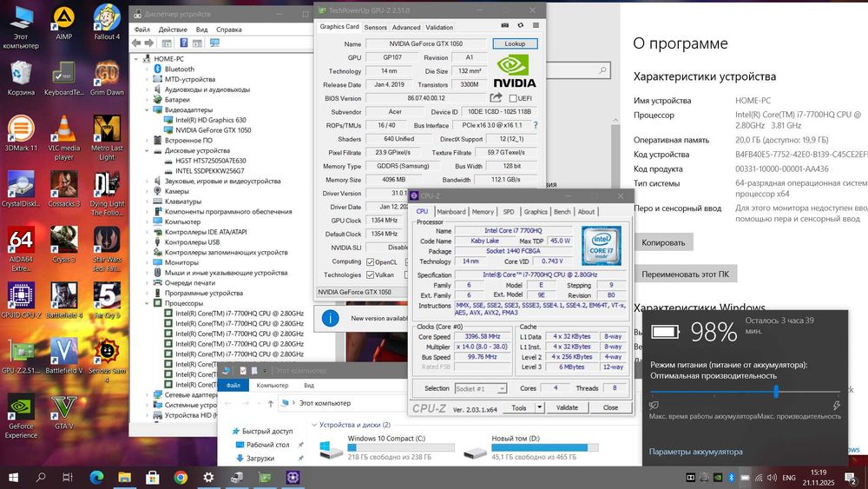Toggle the OpenCL checkbox in GPU-Z
Image resolution: width=868 pixels, height=489 pixels.
371,262
